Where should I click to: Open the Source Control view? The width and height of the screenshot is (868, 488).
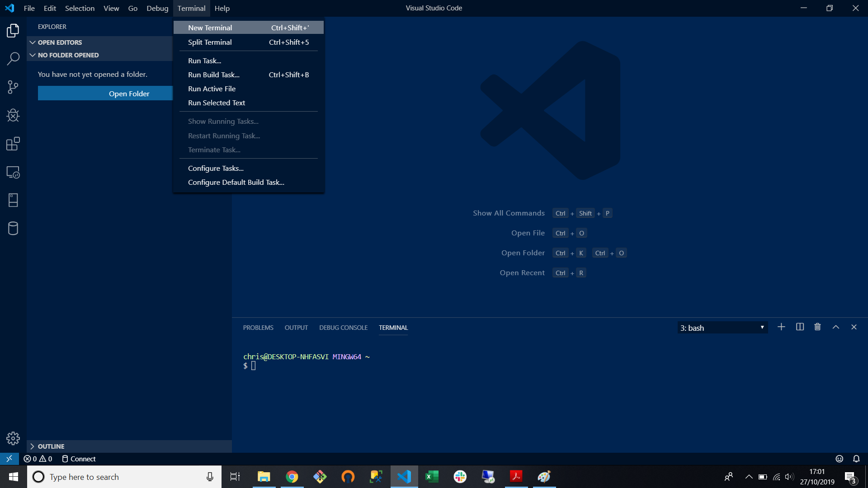pos(13,87)
